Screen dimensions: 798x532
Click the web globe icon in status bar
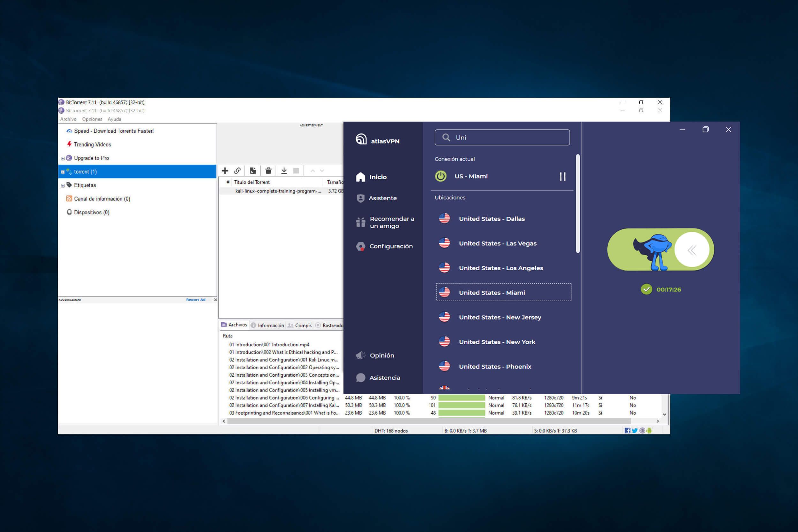(642, 431)
